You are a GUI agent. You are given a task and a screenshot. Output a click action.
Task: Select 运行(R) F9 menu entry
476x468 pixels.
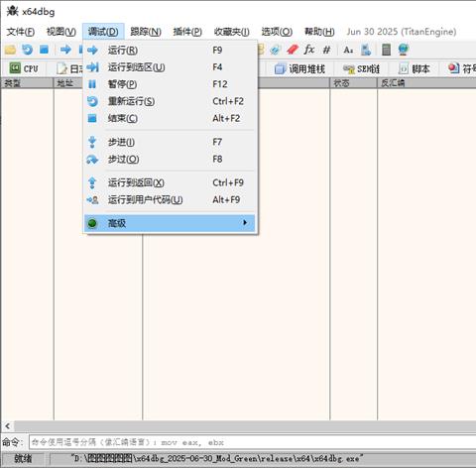(x=170, y=51)
